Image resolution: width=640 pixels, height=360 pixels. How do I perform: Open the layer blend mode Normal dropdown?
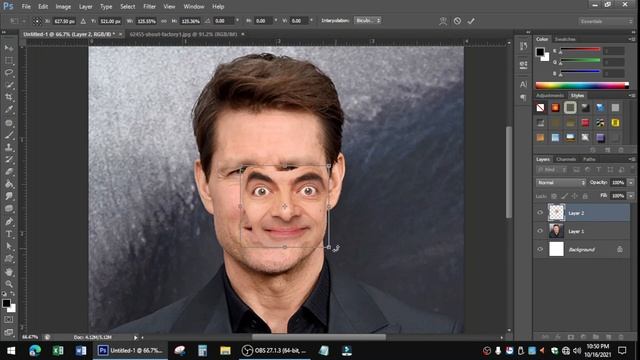click(561, 182)
